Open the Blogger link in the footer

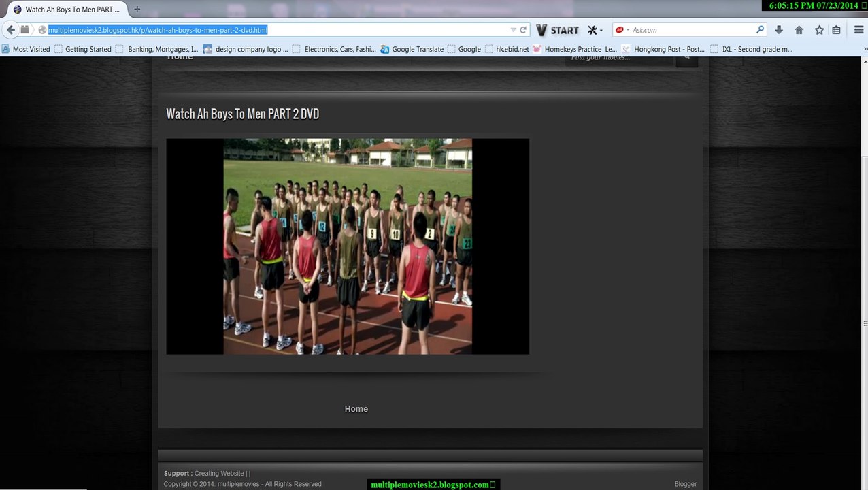[x=686, y=484]
